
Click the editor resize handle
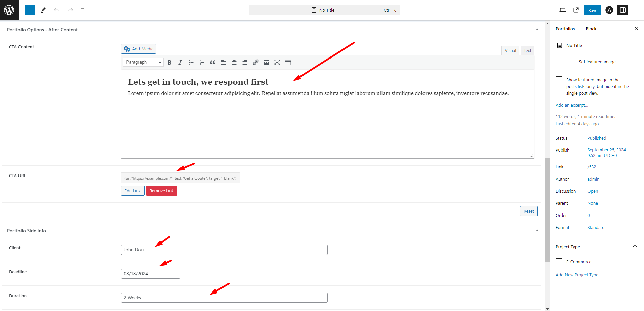(x=531, y=156)
